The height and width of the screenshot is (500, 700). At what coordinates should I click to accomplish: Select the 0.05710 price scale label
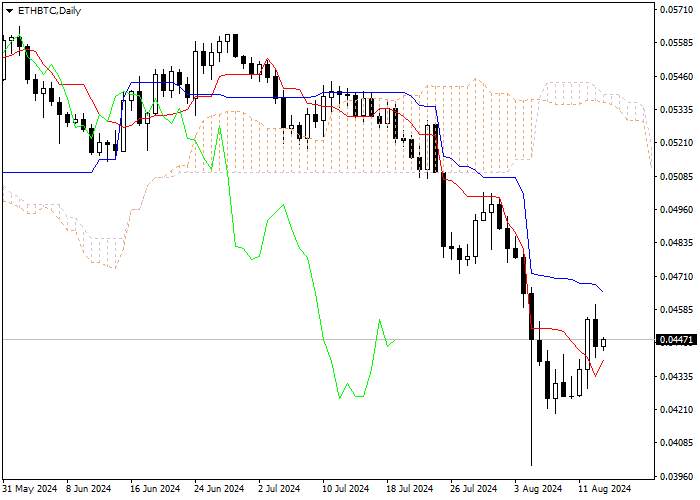[677, 9]
